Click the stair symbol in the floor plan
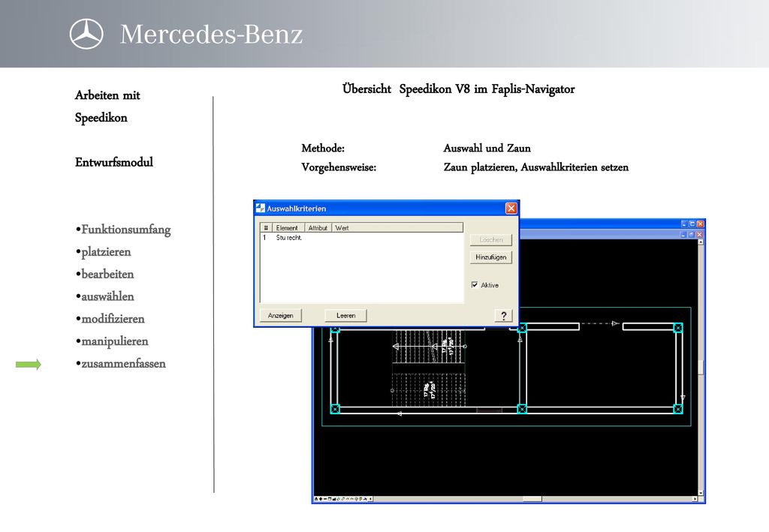769x532 pixels. point(428,368)
